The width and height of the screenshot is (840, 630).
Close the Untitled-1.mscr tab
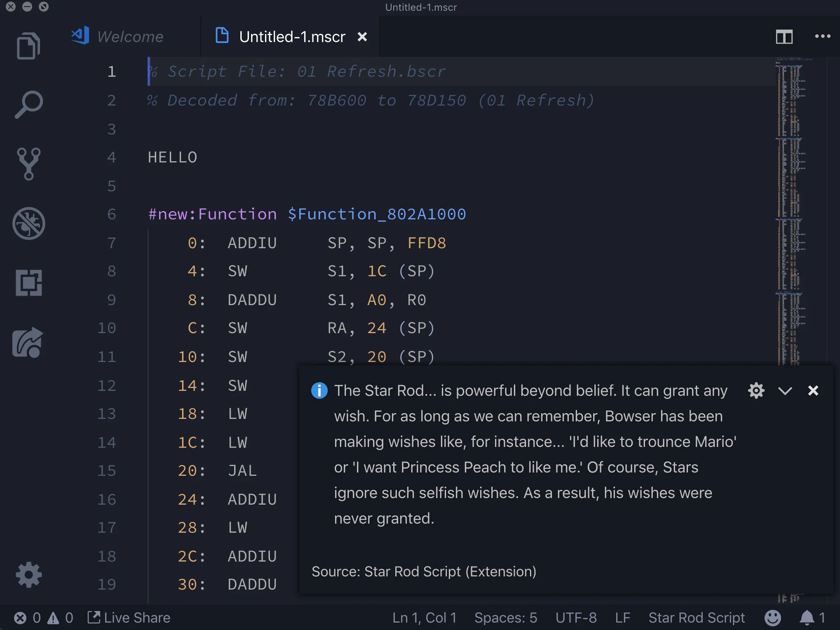pyautogui.click(x=362, y=37)
